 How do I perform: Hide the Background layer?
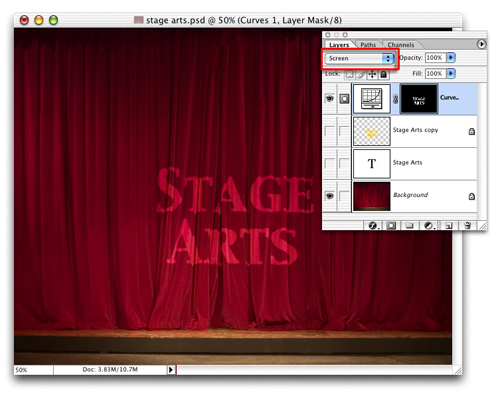[x=330, y=196]
